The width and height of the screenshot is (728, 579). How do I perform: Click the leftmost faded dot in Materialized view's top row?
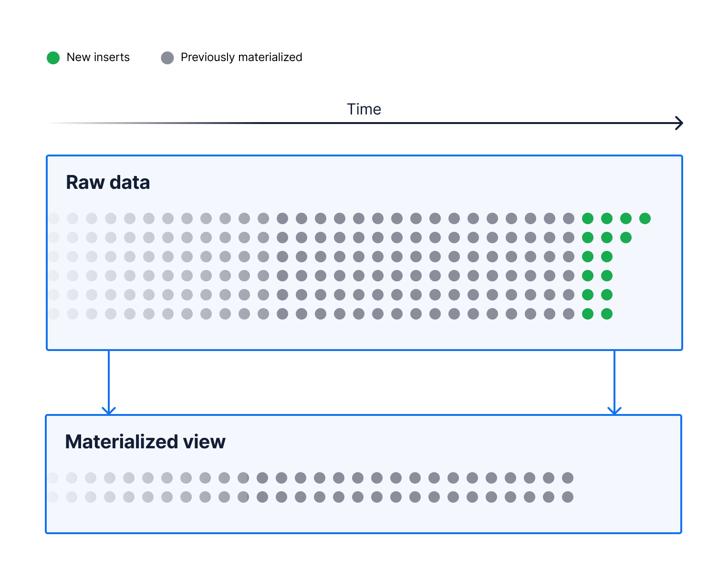tap(52, 478)
